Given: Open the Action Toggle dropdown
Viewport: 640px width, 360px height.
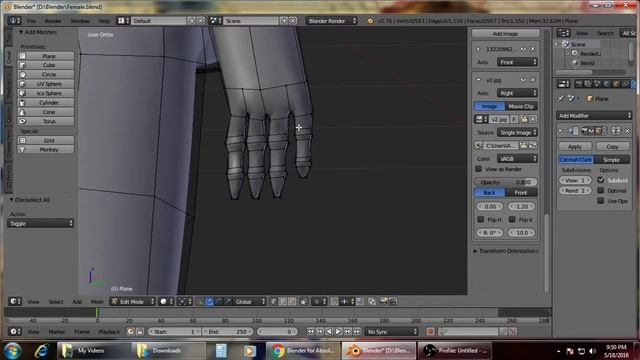Looking at the screenshot, I should click(x=40, y=223).
